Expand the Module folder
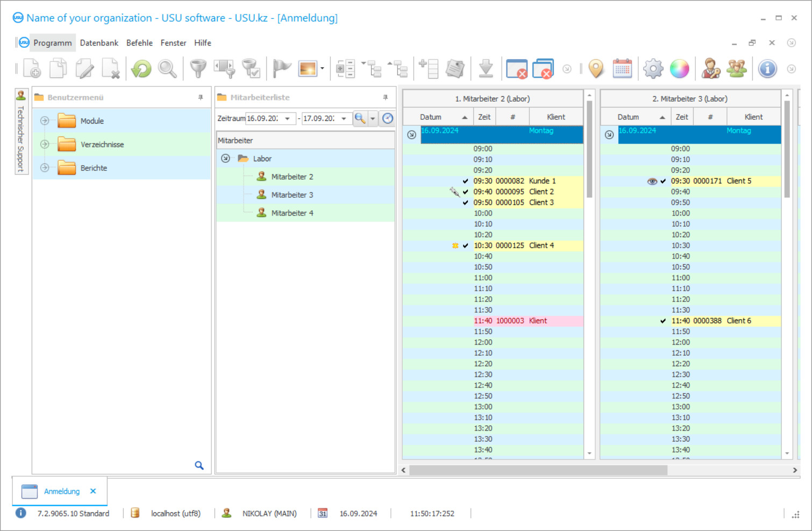The image size is (812, 531). (45, 120)
